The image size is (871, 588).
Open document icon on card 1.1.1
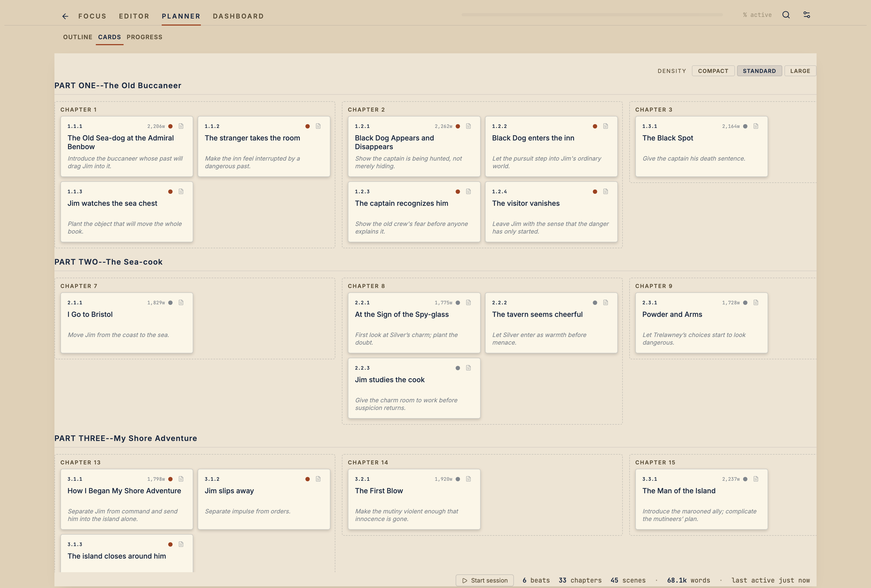click(181, 126)
